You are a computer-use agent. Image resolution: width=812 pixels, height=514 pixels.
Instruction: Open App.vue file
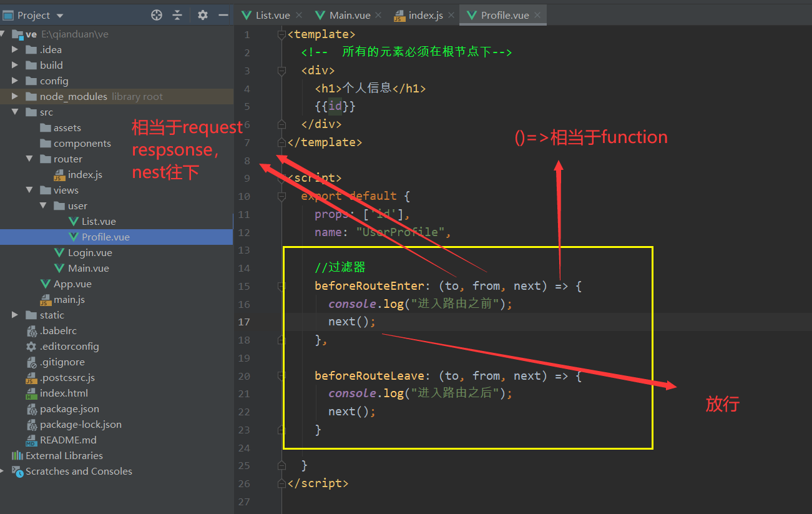pyautogui.click(x=72, y=284)
